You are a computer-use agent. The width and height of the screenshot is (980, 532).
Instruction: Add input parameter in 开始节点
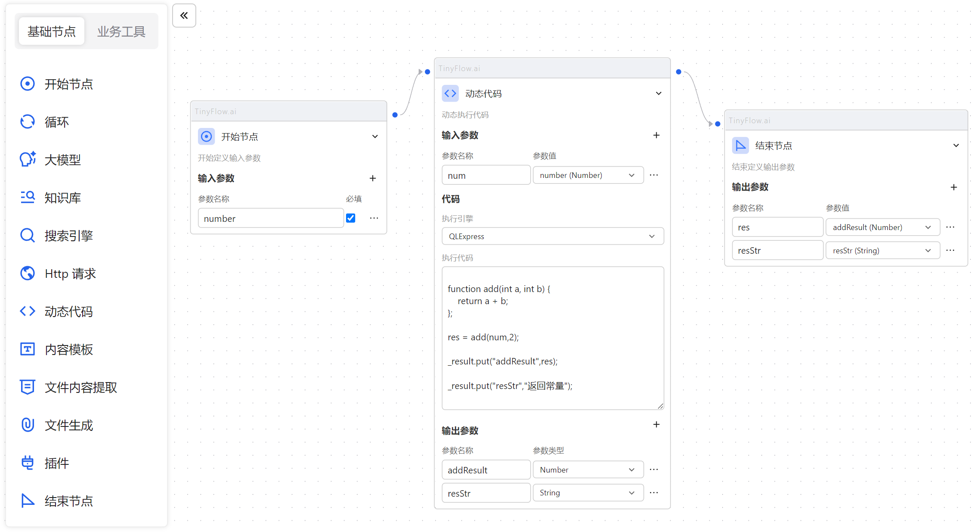373,178
